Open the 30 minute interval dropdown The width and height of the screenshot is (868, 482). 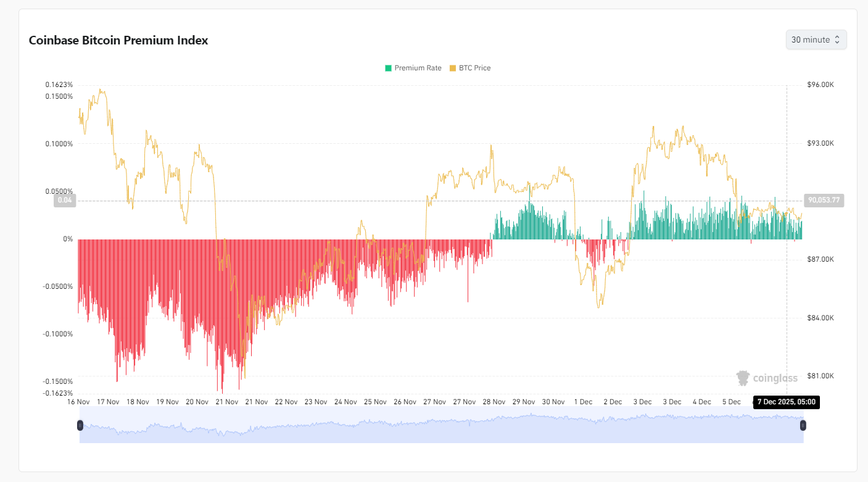pyautogui.click(x=816, y=39)
